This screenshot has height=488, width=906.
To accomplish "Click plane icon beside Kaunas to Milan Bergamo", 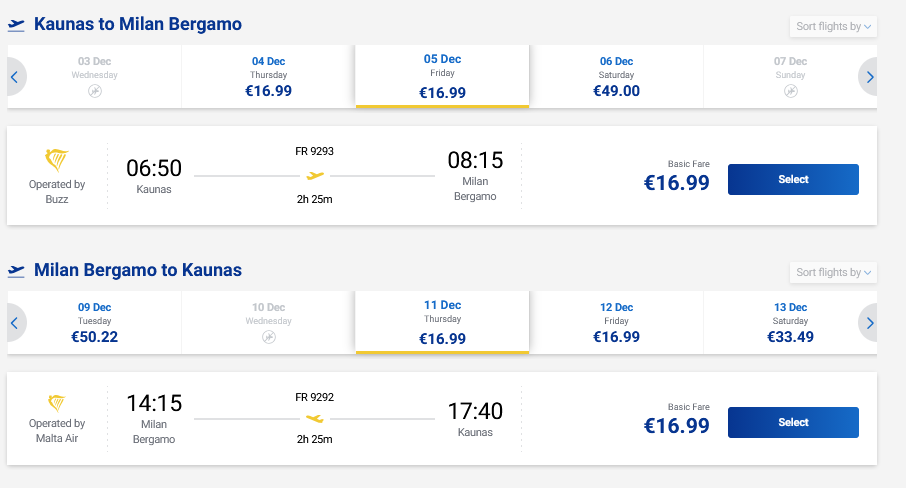I will tap(16, 24).
